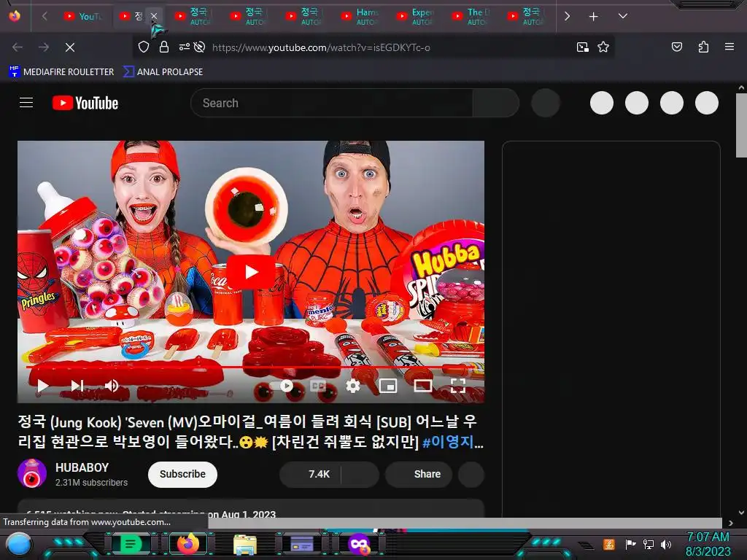Seek on the red video progress bar

(x=251, y=367)
